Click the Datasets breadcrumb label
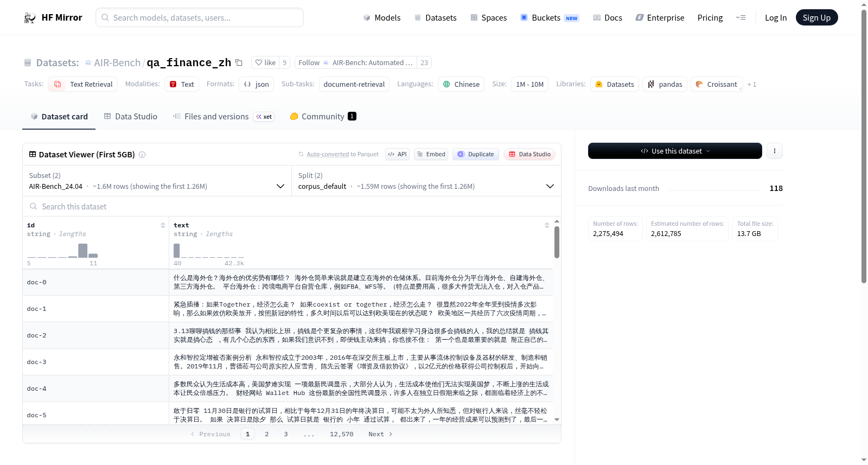Viewport: 868px width, 465px height. 58,63
